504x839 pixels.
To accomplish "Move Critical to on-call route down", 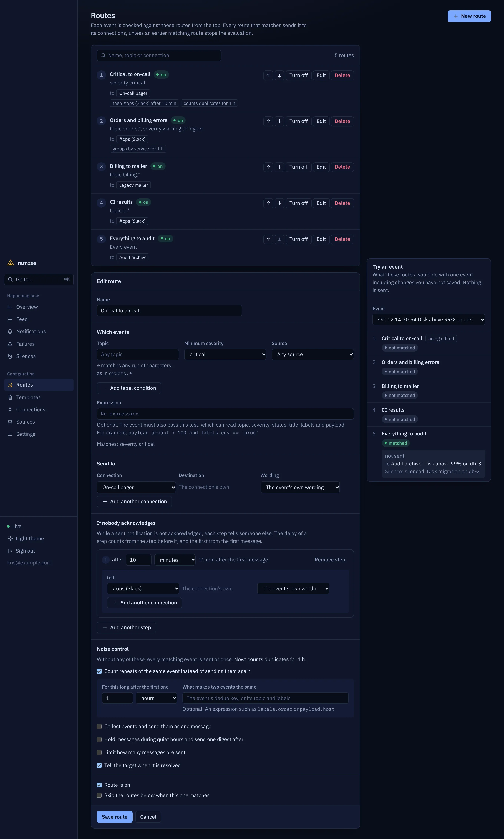I will (279, 75).
